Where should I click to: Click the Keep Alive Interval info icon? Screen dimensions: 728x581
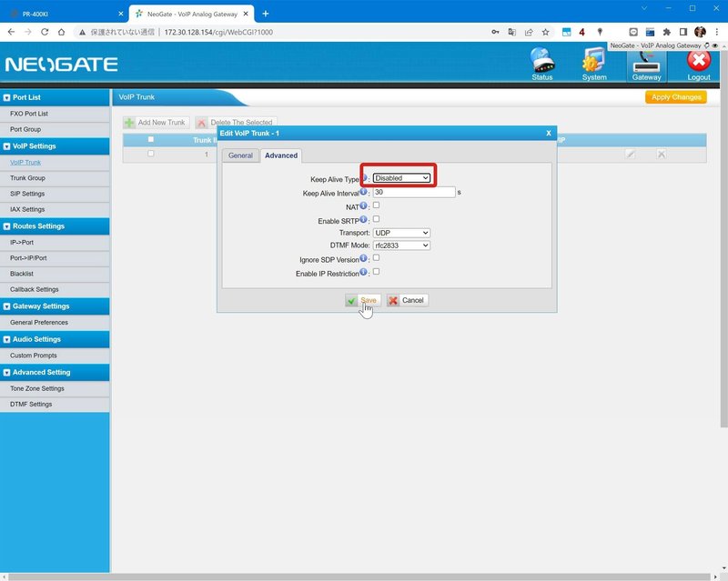coord(363,191)
